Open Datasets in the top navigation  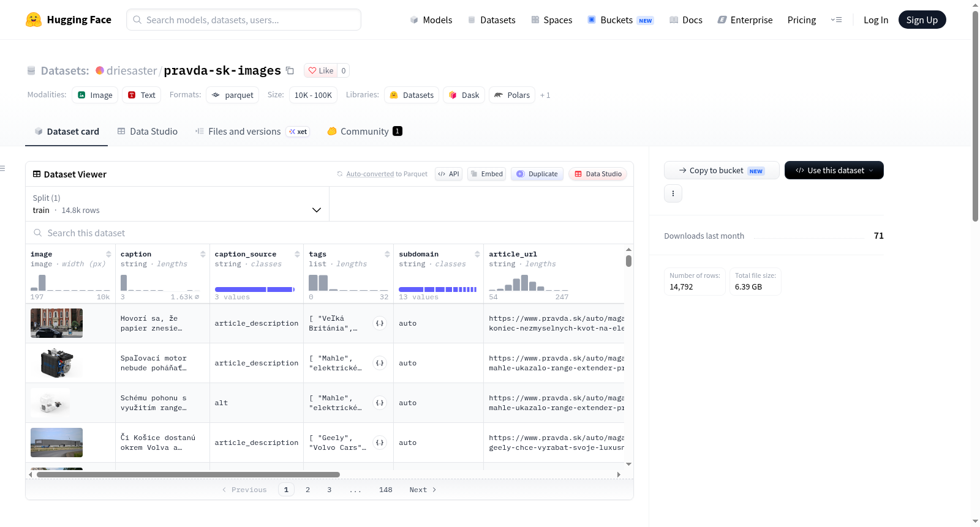[x=491, y=20]
